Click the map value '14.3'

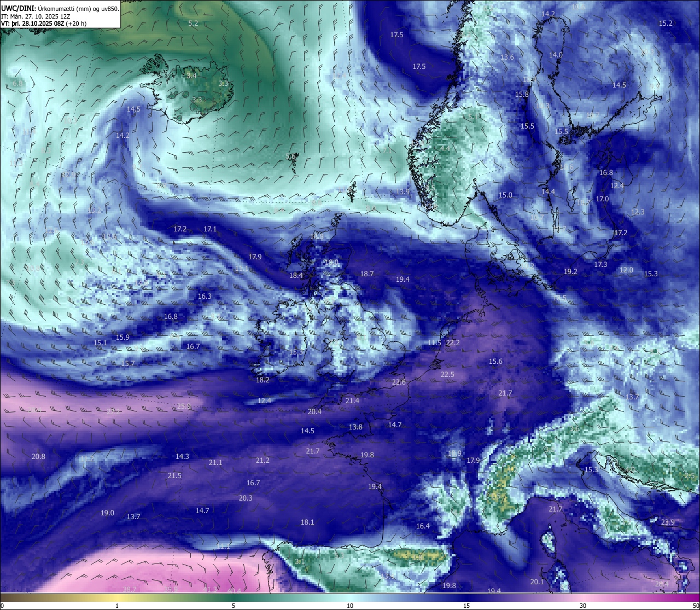pos(182,457)
